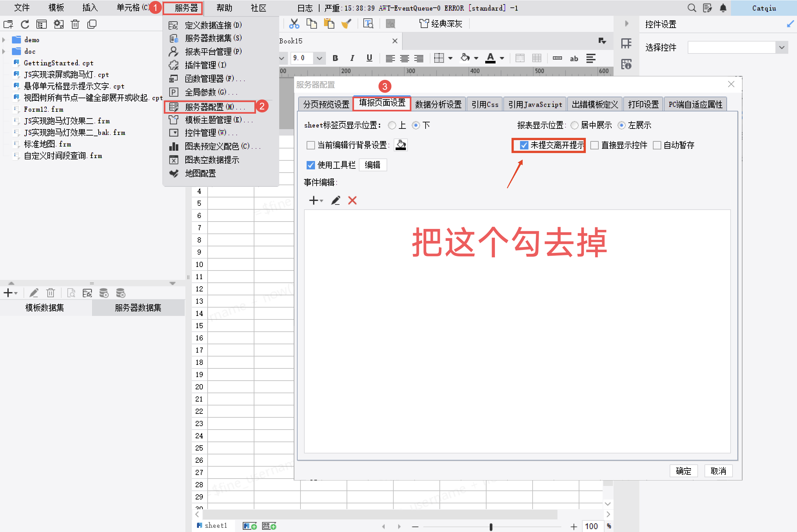Open the 选择控件 dropdown
The image size is (797, 532).
(782, 47)
